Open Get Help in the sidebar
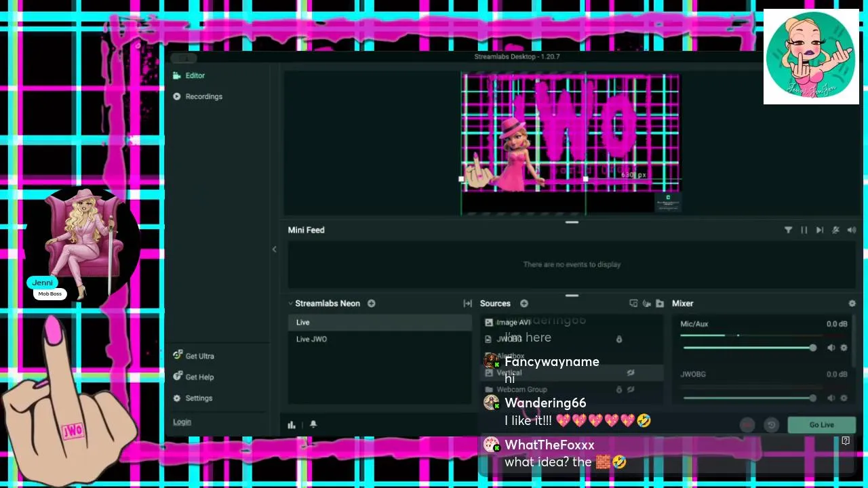 coord(193,377)
